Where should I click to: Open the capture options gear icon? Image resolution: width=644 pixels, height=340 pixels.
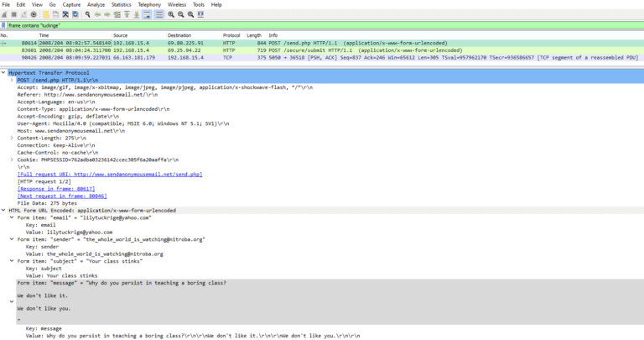pos(34,14)
